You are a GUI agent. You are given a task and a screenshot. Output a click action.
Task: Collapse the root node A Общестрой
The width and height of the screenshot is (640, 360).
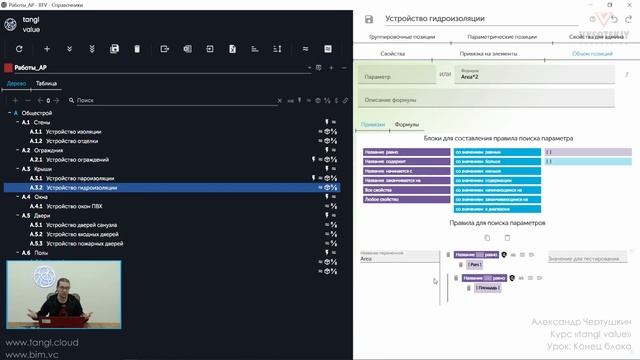pos(9,113)
